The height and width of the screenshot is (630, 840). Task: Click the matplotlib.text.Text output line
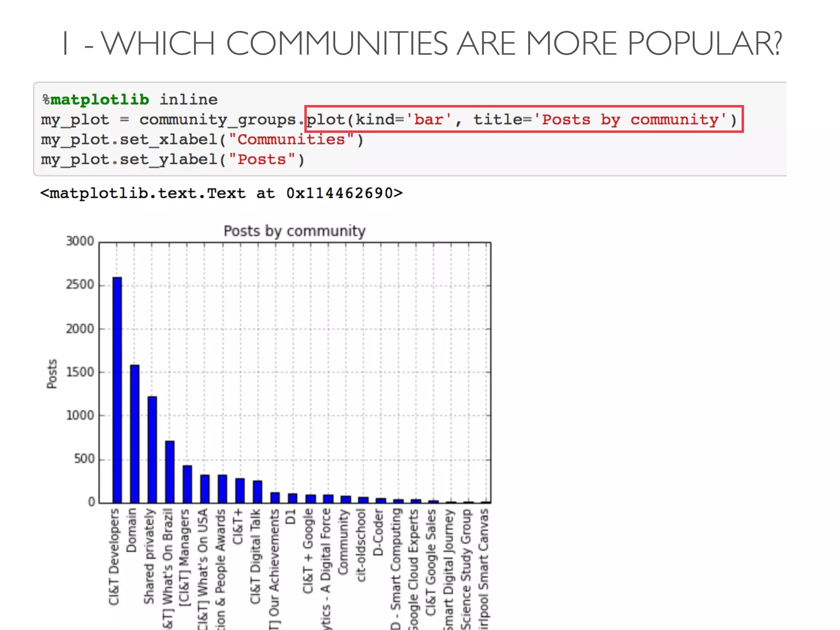[221, 193]
